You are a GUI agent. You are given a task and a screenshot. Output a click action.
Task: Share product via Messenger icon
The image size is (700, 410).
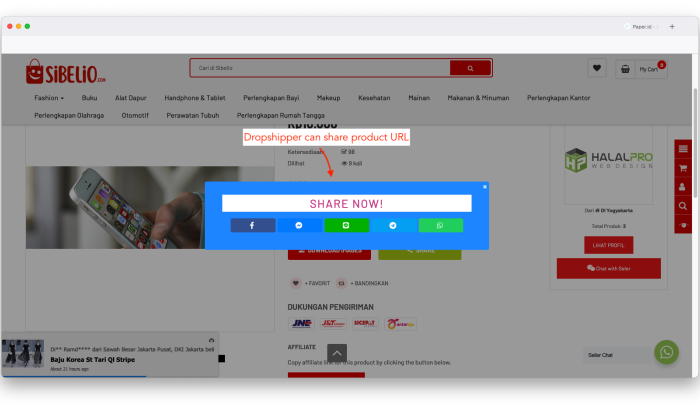(x=300, y=226)
